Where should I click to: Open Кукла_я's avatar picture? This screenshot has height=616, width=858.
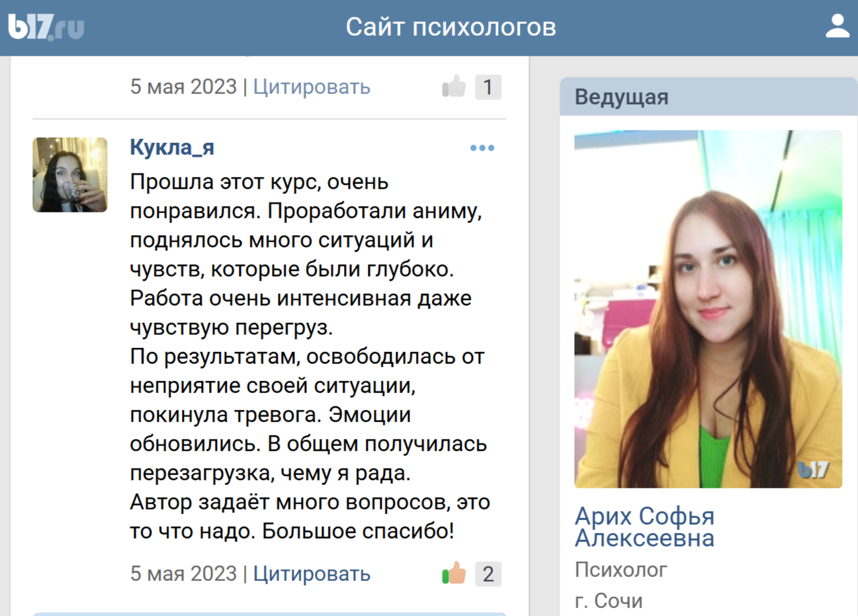[70, 175]
